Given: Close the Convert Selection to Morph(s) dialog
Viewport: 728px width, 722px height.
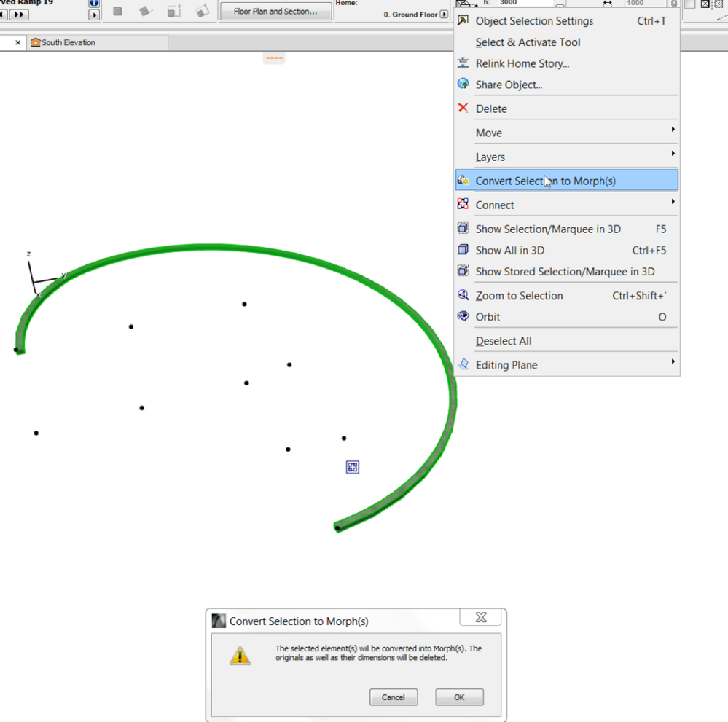Looking at the screenshot, I should pos(480,617).
